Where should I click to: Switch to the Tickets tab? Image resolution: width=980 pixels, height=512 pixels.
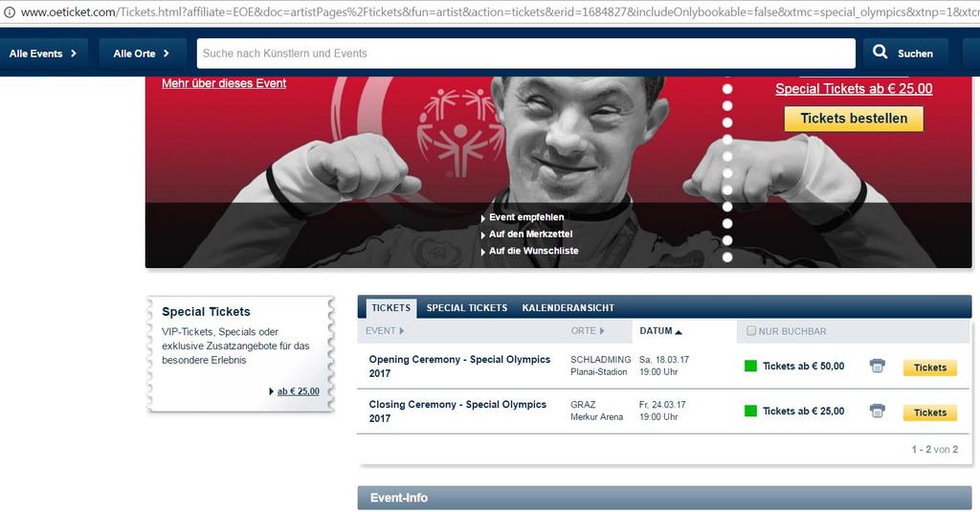390,307
